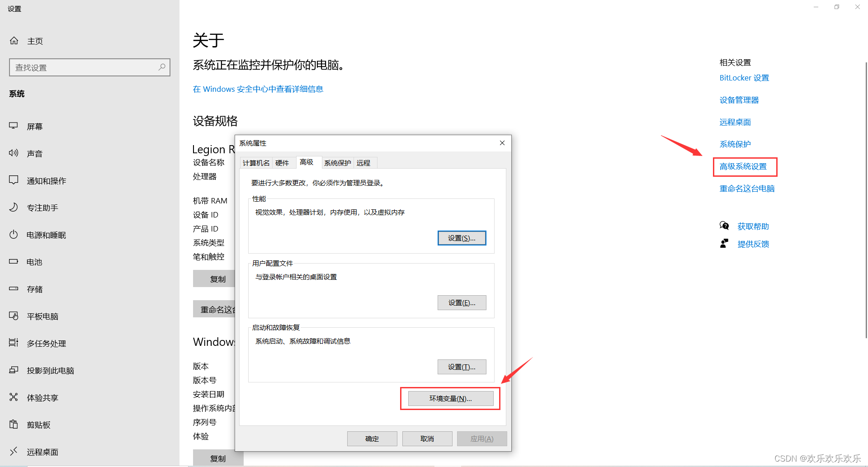868x467 pixels.
Task: Click the 系统类型 label
Action: click(x=208, y=243)
